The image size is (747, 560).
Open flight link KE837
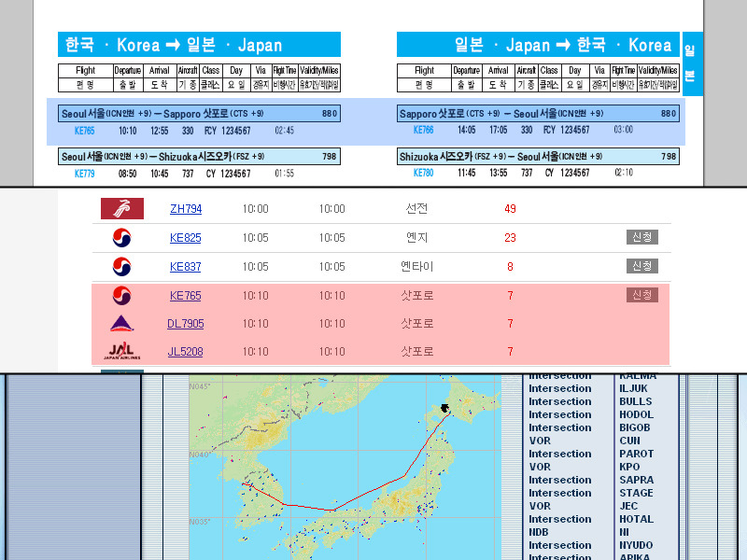click(x=185, y=267)
